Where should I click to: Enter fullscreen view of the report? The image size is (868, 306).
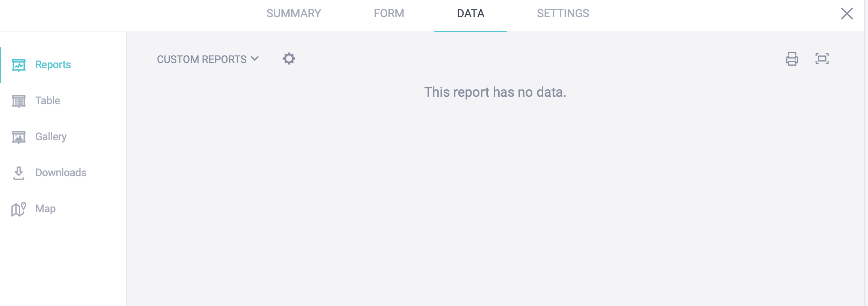[822, 59]
